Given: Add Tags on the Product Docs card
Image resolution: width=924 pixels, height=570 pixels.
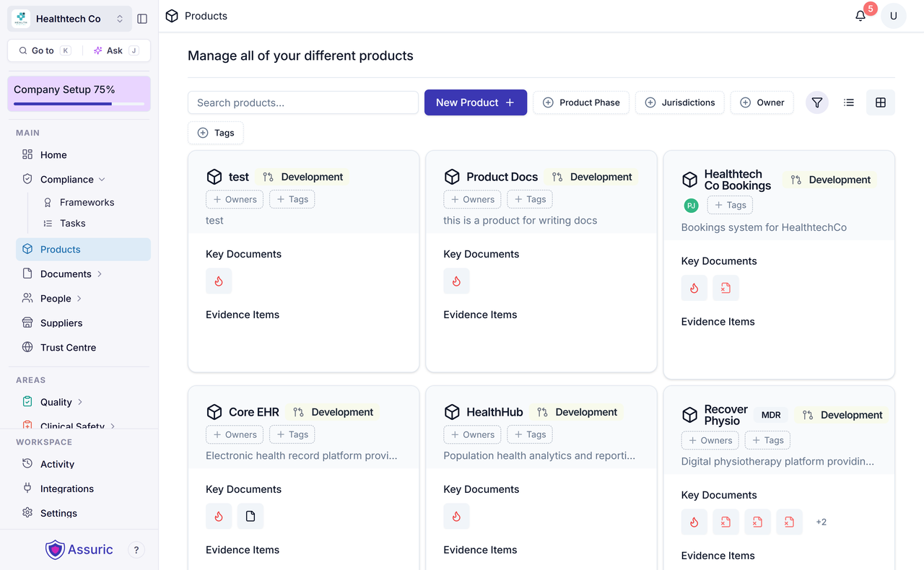Looking at the screenshot, I should (x=530, y=199).
